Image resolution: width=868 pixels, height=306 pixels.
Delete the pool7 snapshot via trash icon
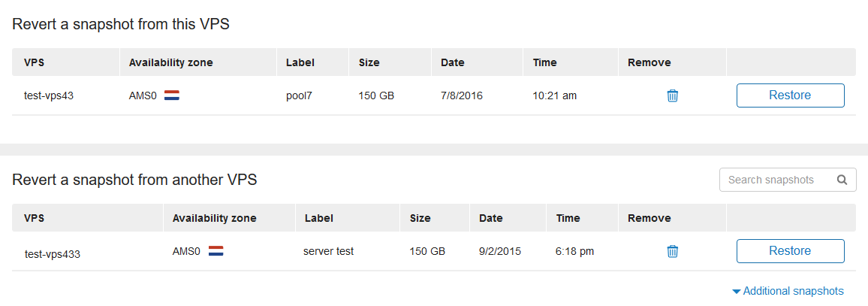[x=673, y=95]
